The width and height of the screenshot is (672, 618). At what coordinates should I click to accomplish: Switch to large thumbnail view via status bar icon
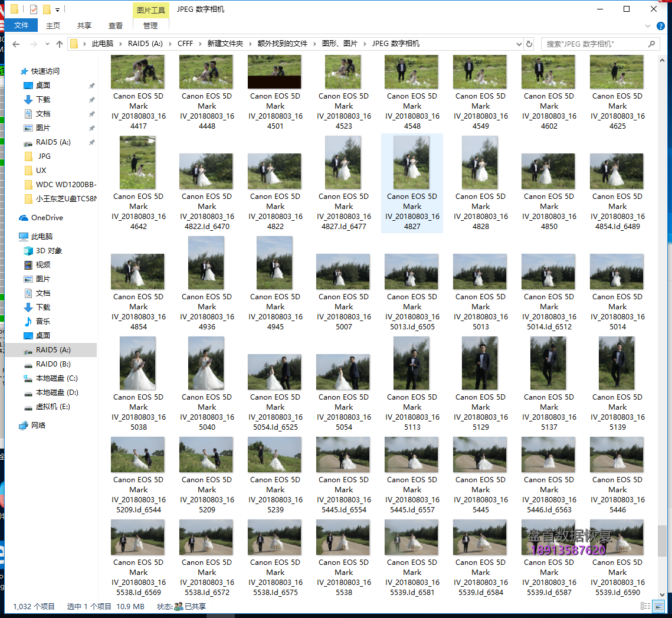659,606
